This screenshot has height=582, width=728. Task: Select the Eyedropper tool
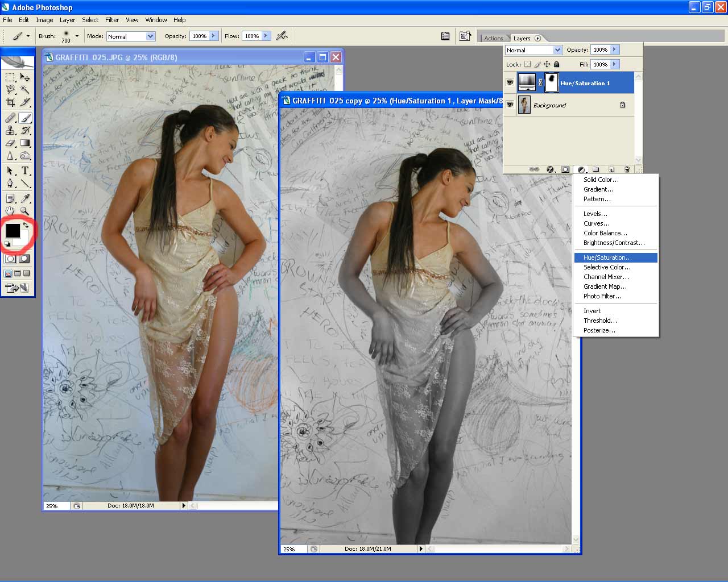[x=25, y=198]
